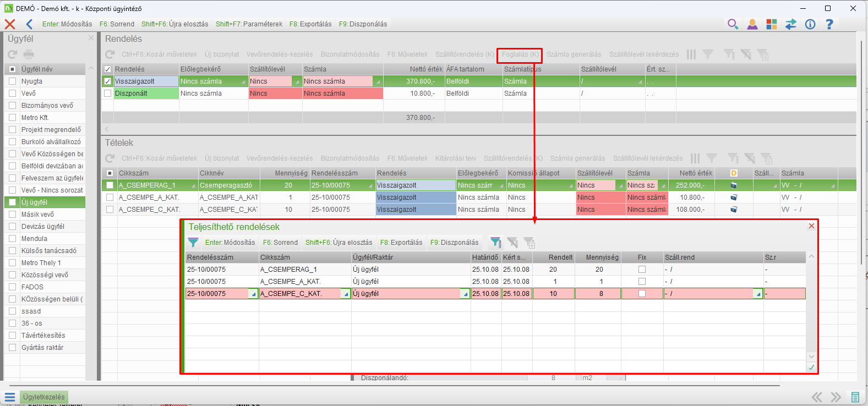Click the teal filter icon in Teljesíthető rendelések

(x=193, y=243)
